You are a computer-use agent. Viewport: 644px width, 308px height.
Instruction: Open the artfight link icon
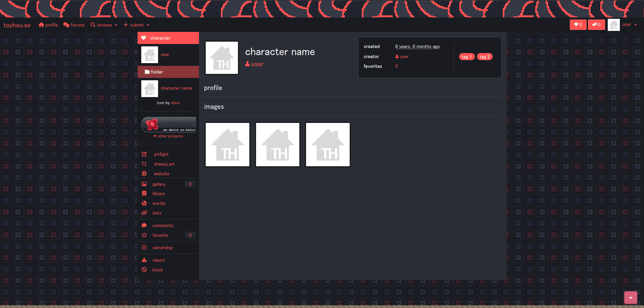tap(144, 154)
